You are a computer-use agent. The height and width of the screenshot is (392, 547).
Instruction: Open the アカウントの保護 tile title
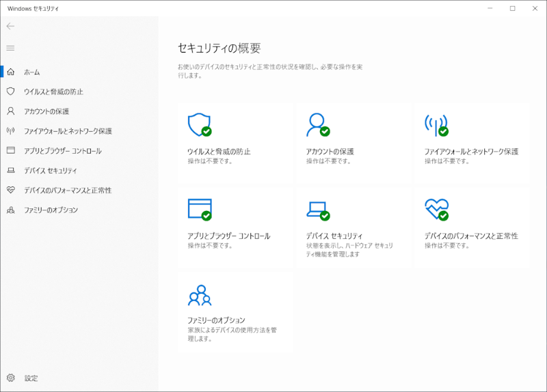point(330,152)
